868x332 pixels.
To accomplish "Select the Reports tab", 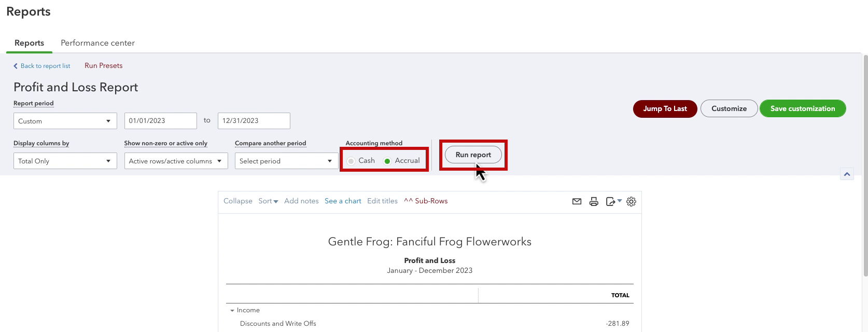I will click(x=29, y=43).
